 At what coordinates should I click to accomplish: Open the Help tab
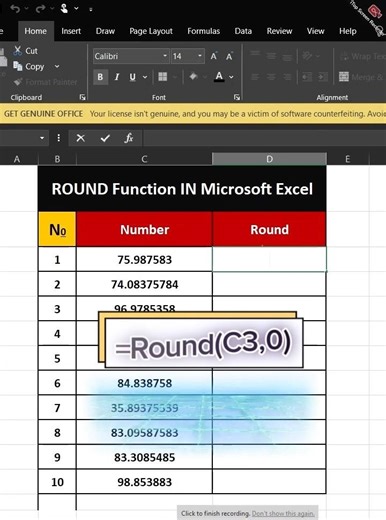[x=348, y=31]
